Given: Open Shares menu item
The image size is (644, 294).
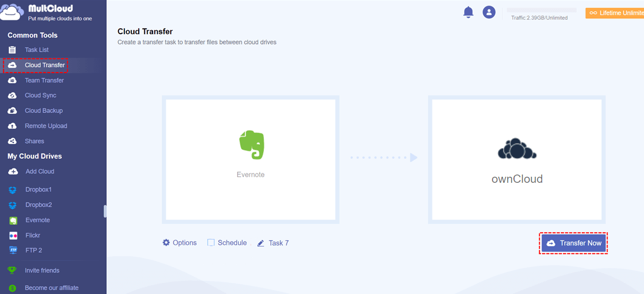Looking at the screenshot, I should click(35, 141).
